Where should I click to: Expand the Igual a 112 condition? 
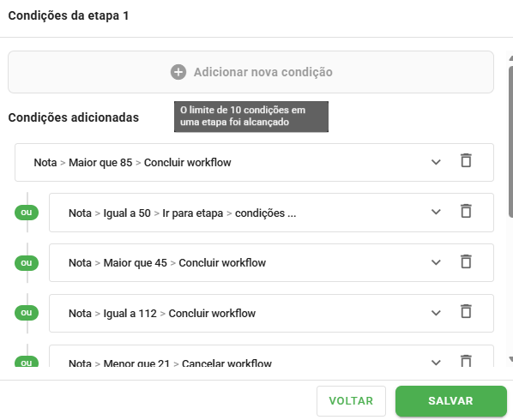pyautogui.click(x=436, y=313)
